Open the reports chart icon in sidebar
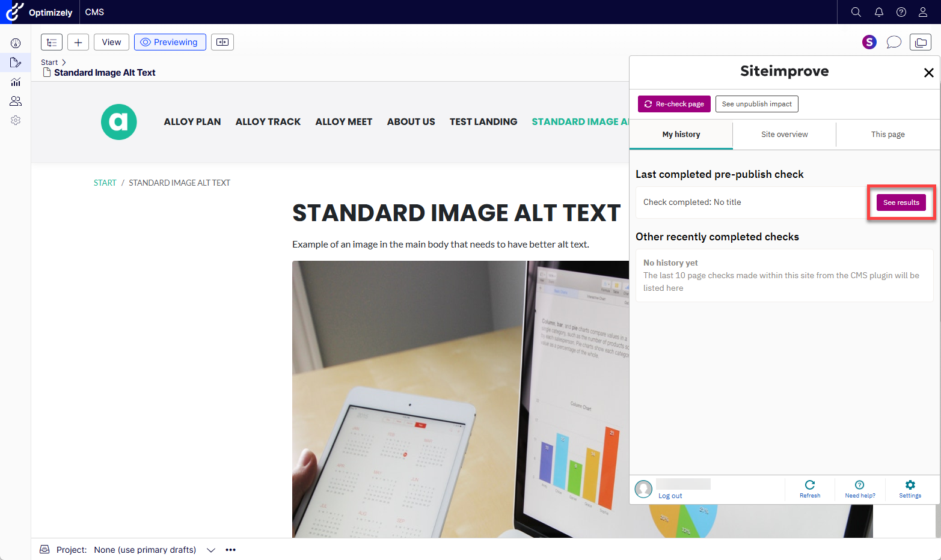The height and width of the screenshot is (560, 941). (x=16, y=82)
